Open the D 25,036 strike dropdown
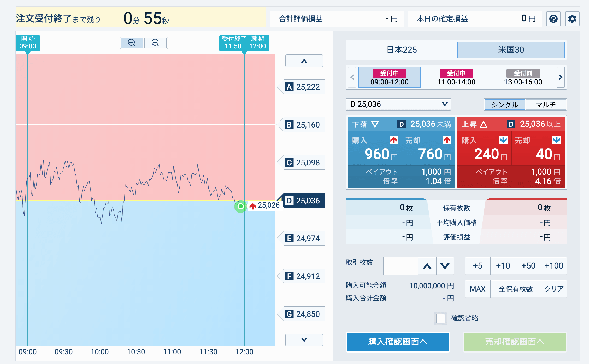The height and width of the screenshot is (364, 589). 398,104
